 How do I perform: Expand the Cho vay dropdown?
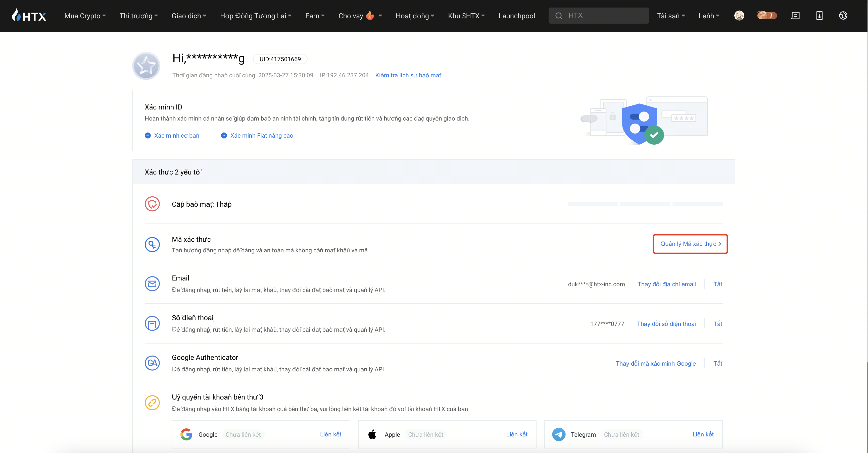pyautogui.click(x=360, y=16)
